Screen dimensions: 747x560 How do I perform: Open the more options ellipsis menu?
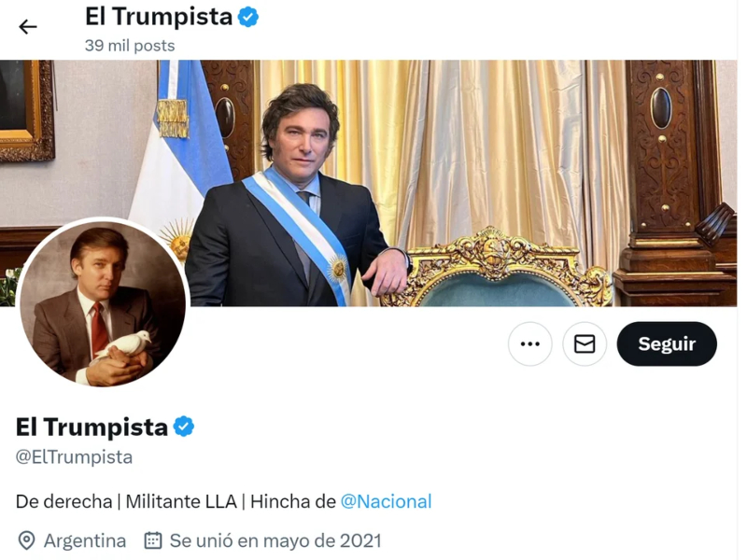pyautogui.click(x=529, y=343)
